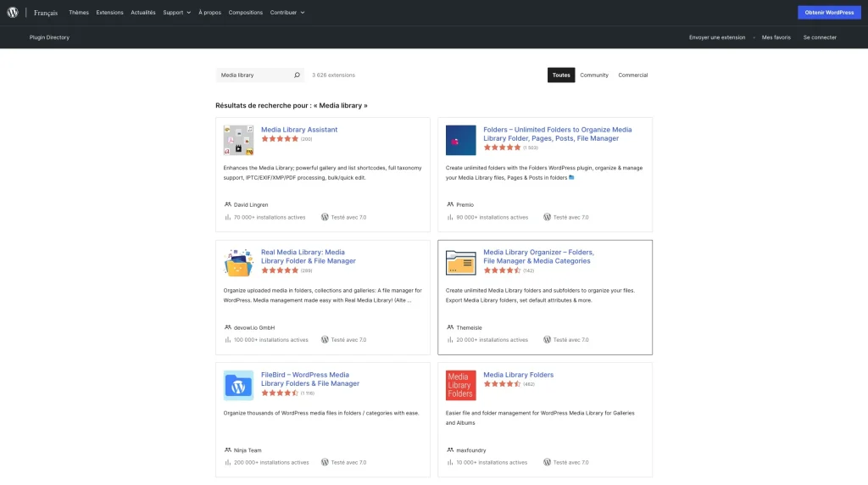Open the Actualités menu item

142,12
